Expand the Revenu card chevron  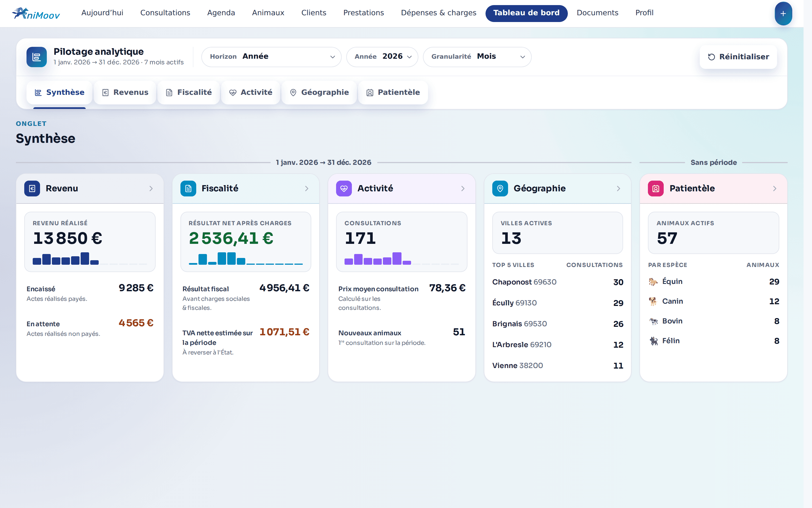click(151, 189)
